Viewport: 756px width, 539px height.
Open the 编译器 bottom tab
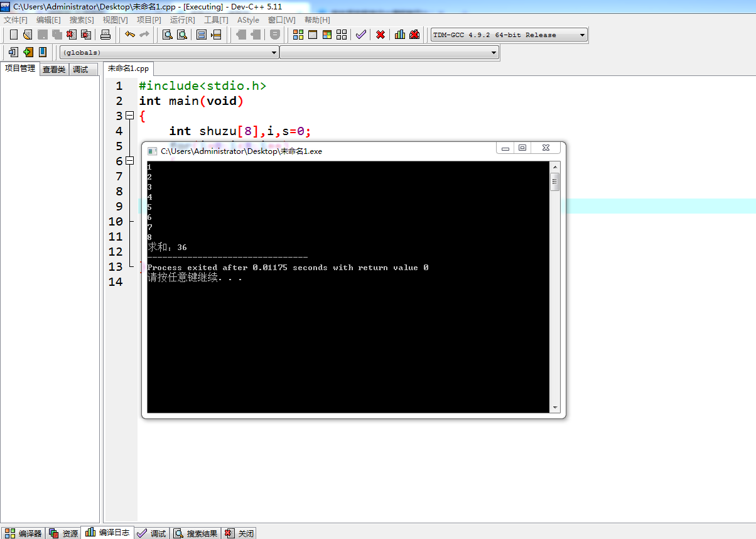24,533
